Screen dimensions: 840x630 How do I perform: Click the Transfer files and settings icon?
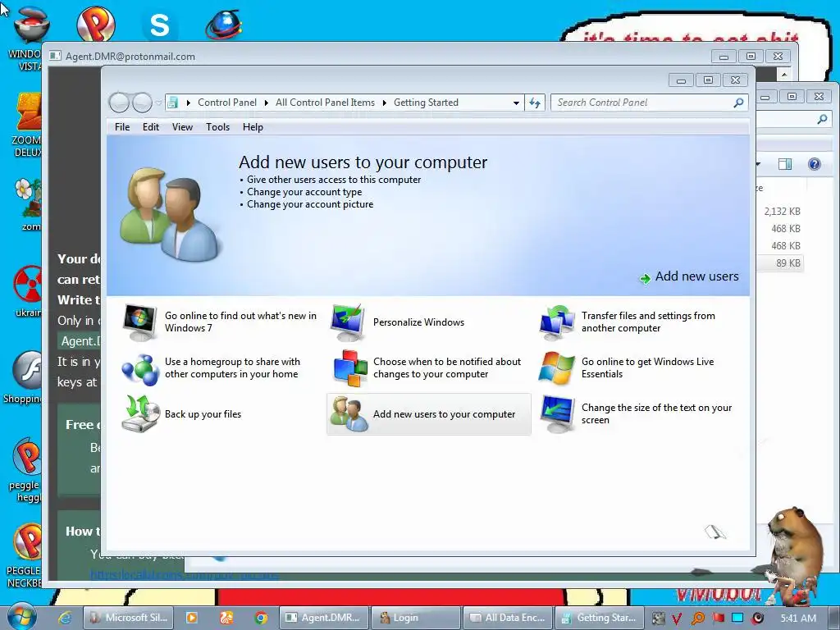tap(557, 322)
